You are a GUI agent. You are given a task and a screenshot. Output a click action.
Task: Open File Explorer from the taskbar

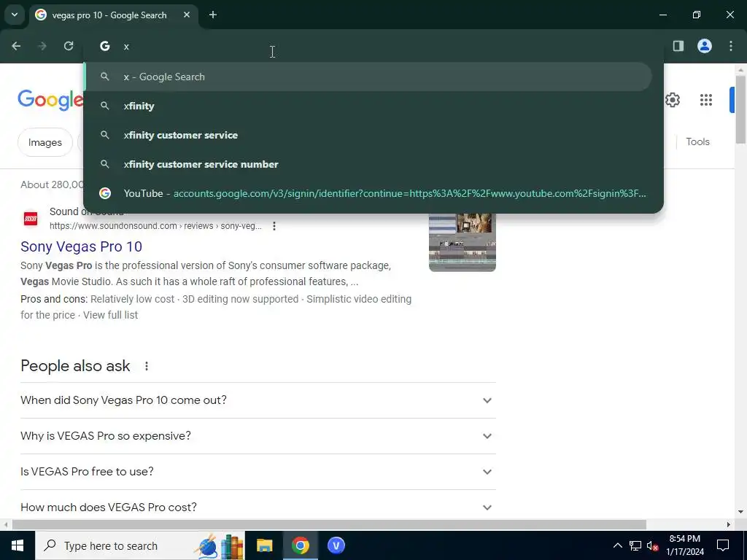[264, 545]
